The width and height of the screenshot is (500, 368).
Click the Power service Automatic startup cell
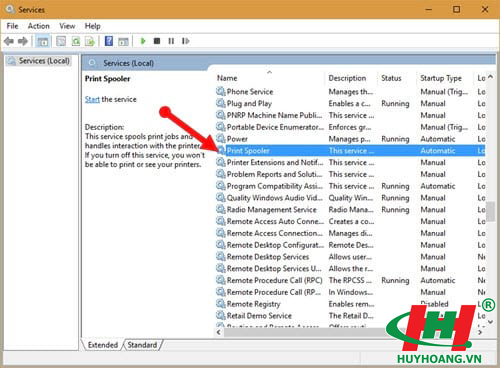tap(438, 139)
